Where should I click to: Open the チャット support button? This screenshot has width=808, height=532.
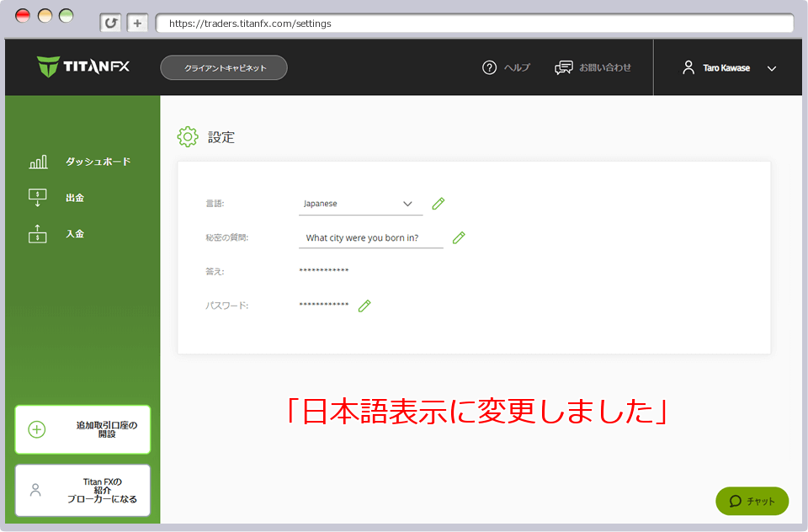tap(752, 501)
